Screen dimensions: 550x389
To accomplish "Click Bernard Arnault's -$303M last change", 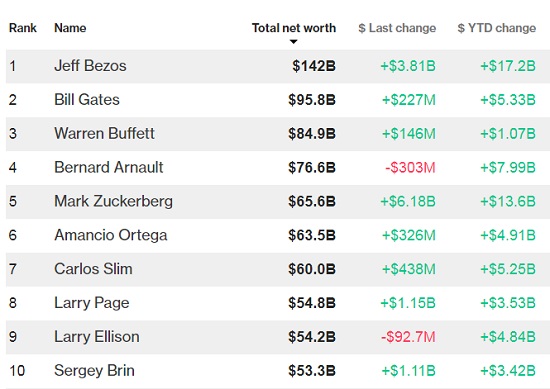I will [x=410, y=167].
